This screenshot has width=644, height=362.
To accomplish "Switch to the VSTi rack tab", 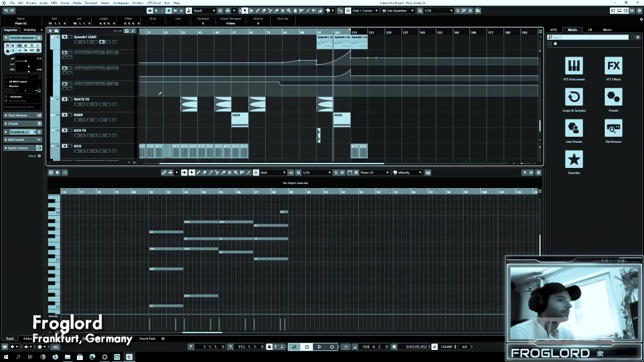I will click(553, 30).
